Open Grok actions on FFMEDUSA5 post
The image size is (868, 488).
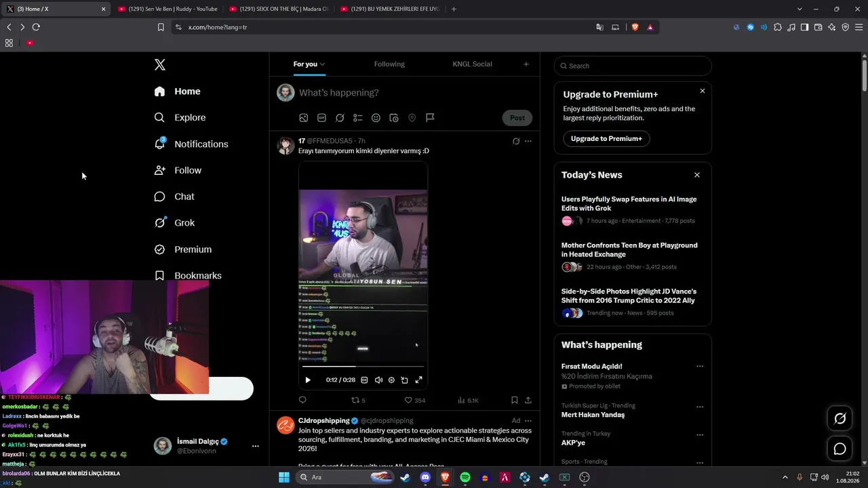[516, 141]
